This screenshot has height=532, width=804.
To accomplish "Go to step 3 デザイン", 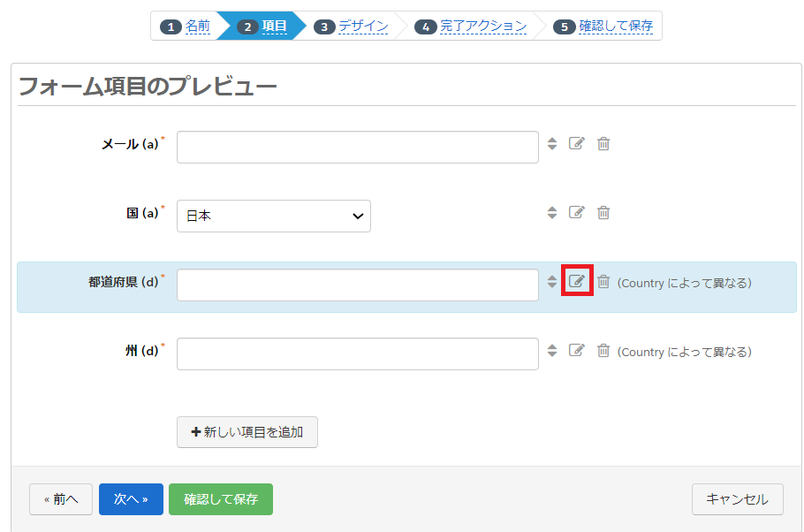I will (363, 26).
